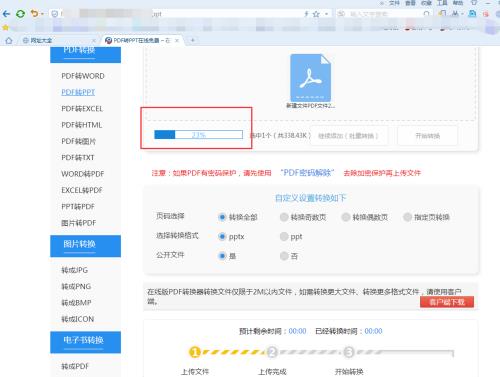500x377 pixels.
Task: Expand the address bar history dropdown arrow
Action: (327, 14)
